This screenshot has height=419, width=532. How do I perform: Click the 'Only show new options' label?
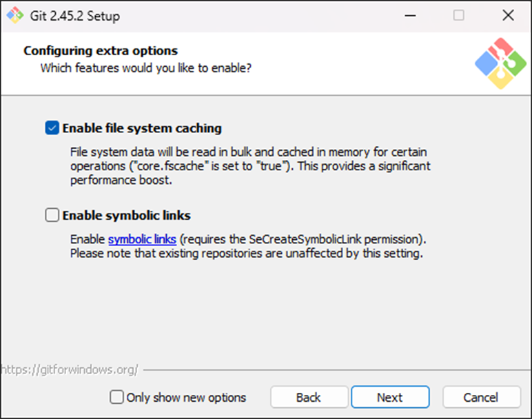tap(186, 397)
